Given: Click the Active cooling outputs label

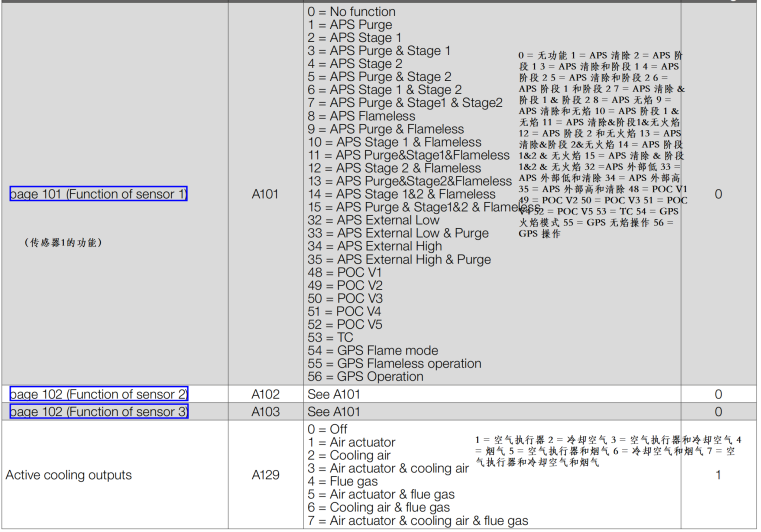Looking at the screenshot, I should 69,475.
